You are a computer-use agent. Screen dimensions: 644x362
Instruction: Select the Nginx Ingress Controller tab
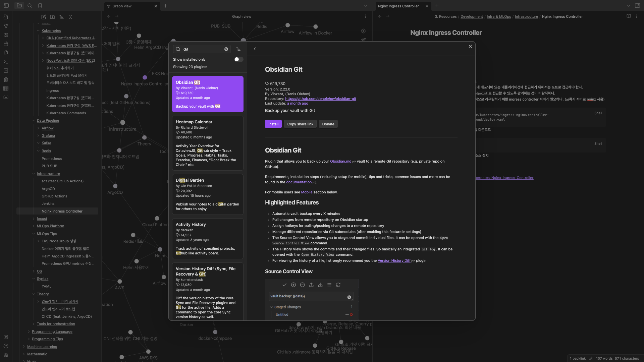coord(398,6)
